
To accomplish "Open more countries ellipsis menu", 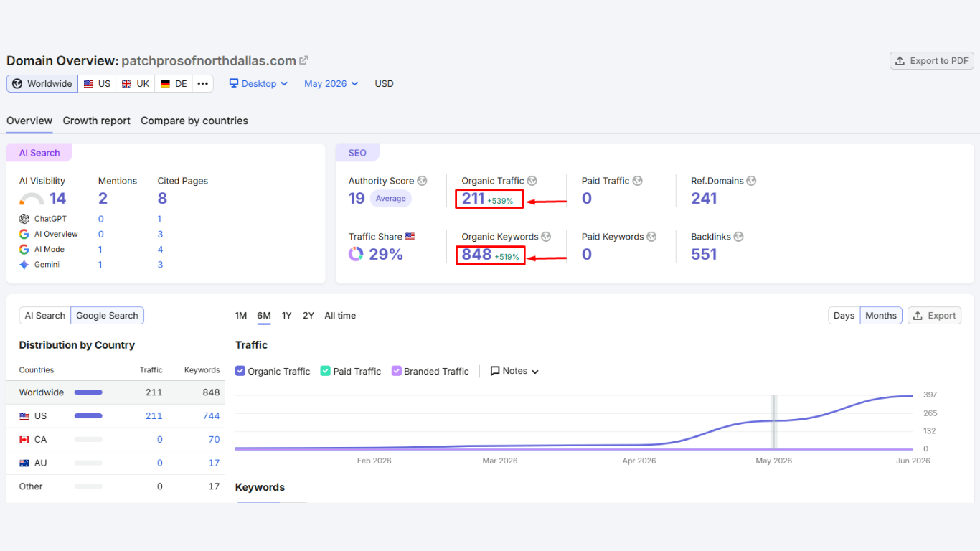I will pos(203,84).
